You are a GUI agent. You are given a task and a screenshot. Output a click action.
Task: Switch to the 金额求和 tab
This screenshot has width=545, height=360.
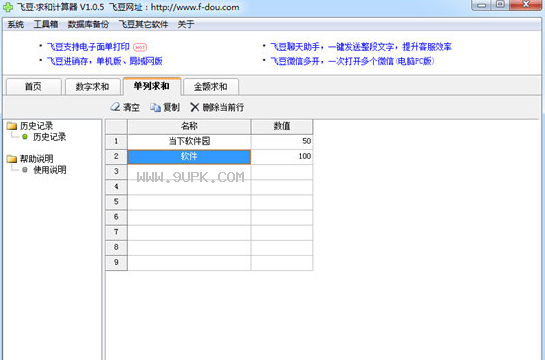click(x=211, y=87)
